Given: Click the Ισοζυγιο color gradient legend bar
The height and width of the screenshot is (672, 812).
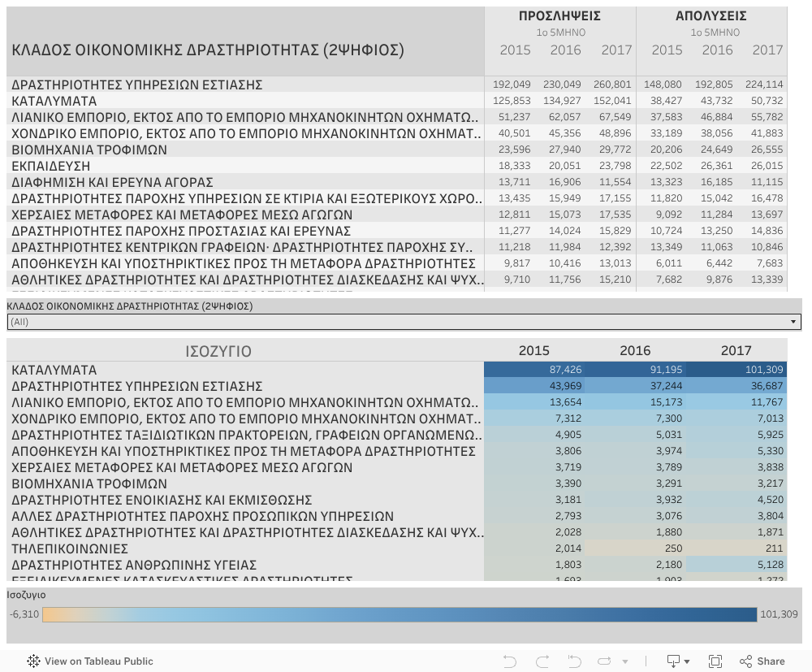Looking at the screenshot, I should coord(400,614).
